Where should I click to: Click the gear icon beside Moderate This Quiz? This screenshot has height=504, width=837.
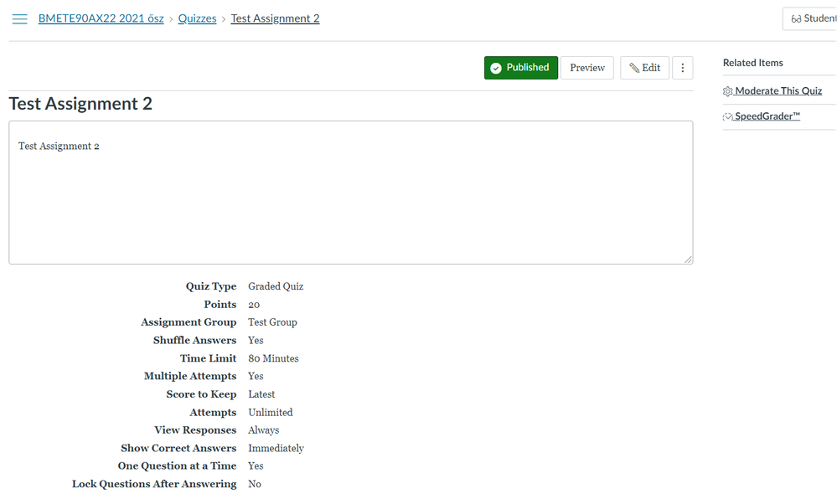pyautogui.click(x=728, y=91)
